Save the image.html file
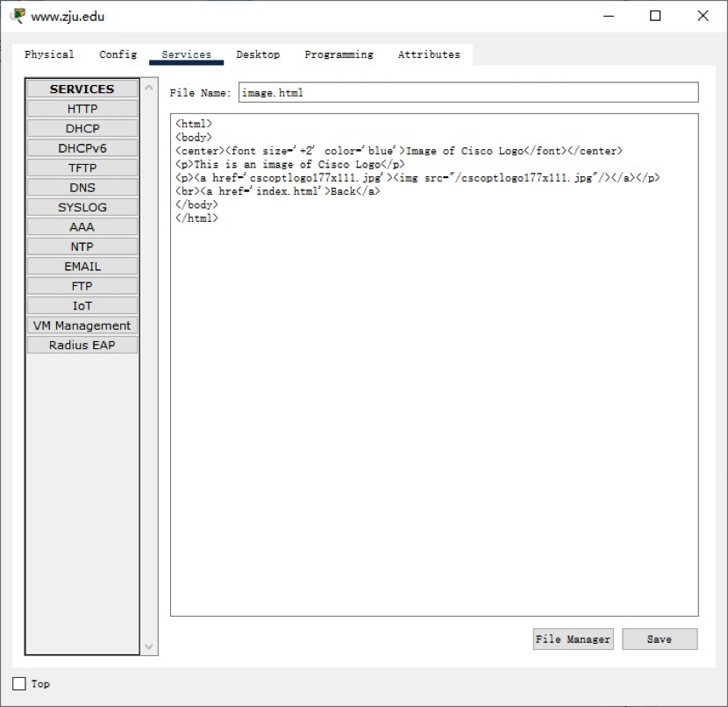 [660, 639]
